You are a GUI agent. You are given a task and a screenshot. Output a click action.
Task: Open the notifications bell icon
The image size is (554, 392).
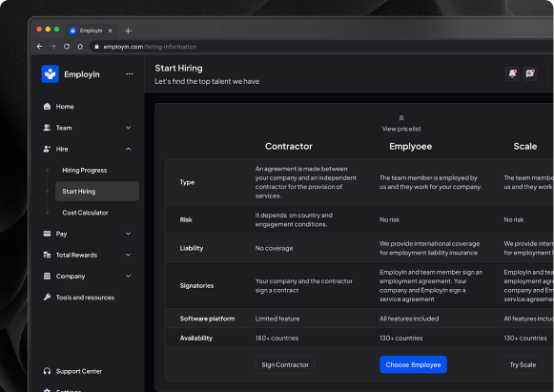(512, 73)
